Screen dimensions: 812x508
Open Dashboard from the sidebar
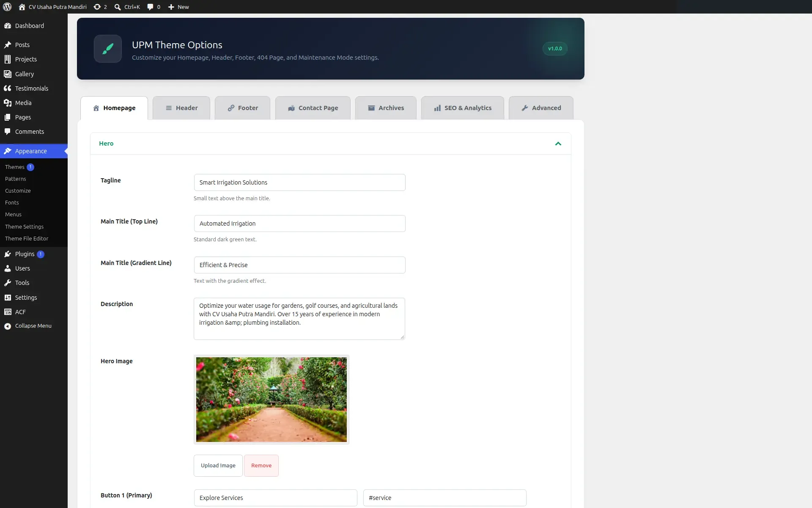pos(34,26)
